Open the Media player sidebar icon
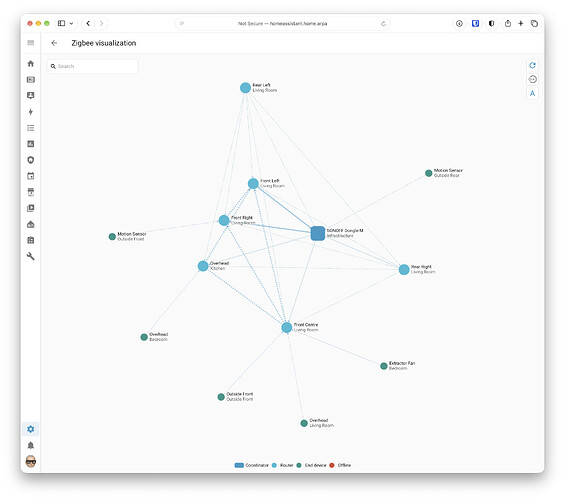Image resolution: width=564 pixels, height=500 pixels. (x=31, y=208)
